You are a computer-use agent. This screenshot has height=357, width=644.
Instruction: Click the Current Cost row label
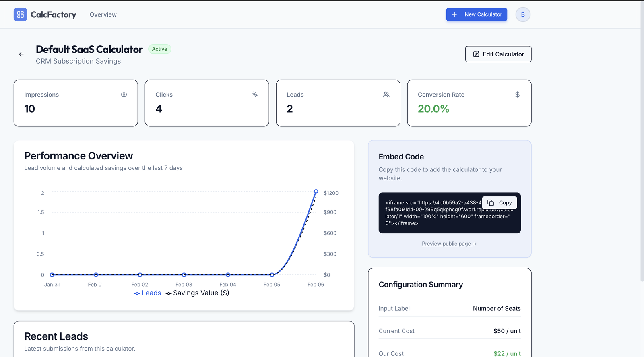tap(396, 331)
